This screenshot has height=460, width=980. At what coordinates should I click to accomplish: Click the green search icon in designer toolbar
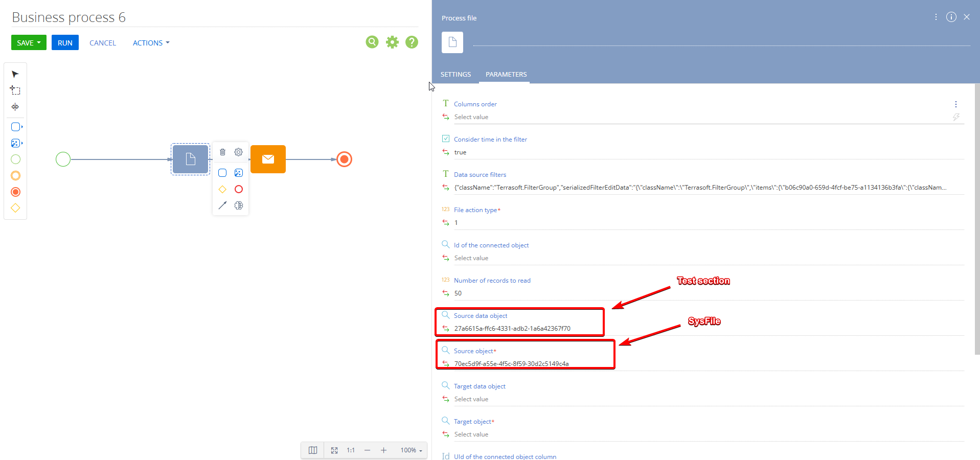click(x=372, y=42)
